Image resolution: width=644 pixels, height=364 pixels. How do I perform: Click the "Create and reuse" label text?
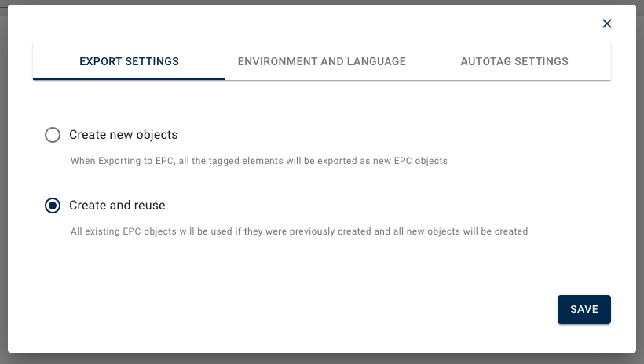117,206
